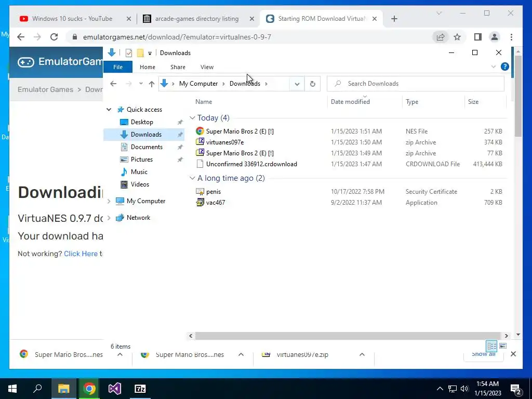532x399 pixels.
Task: Open the Share ribbon tab
Action: tap(178, 67)
